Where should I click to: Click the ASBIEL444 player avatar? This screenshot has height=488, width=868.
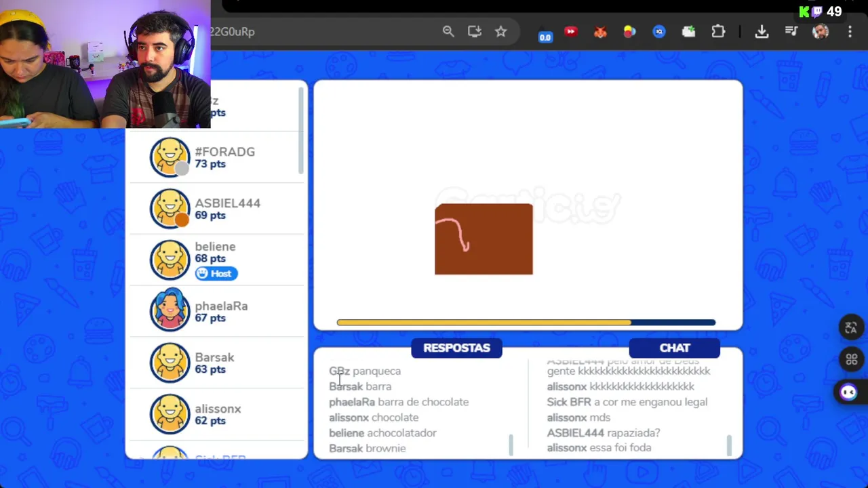[x=170, y=208]
